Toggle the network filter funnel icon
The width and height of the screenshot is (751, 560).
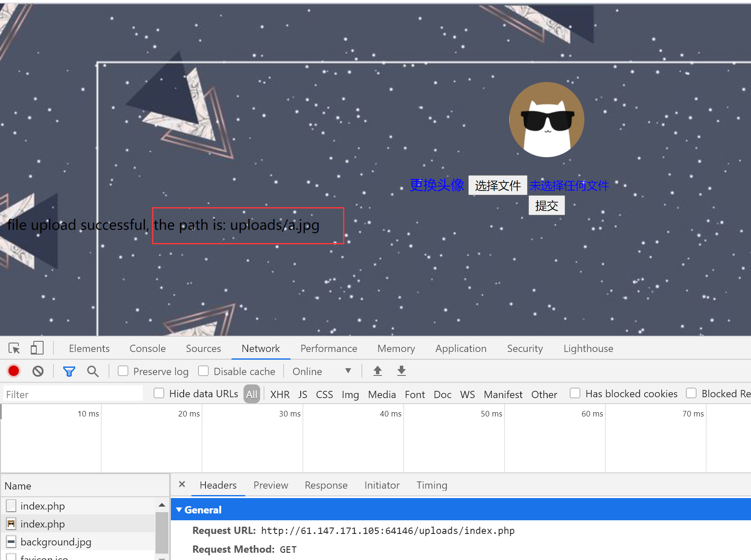(x=69, y=371)
